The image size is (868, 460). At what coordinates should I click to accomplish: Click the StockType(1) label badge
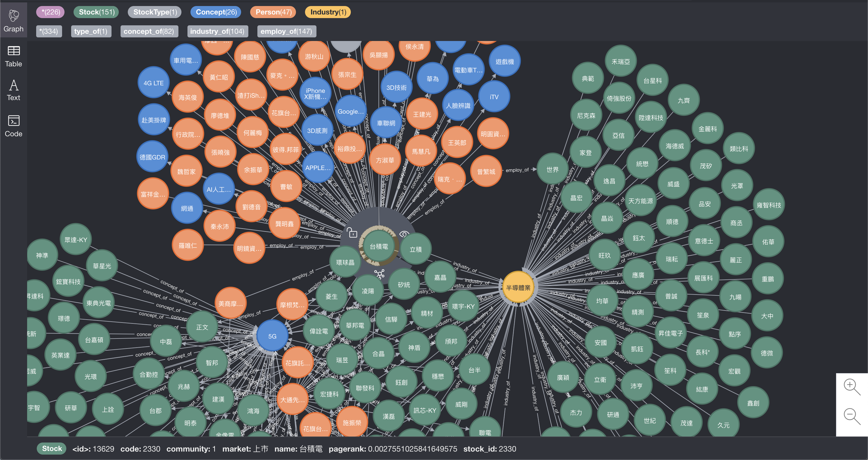tap(155, 12)
